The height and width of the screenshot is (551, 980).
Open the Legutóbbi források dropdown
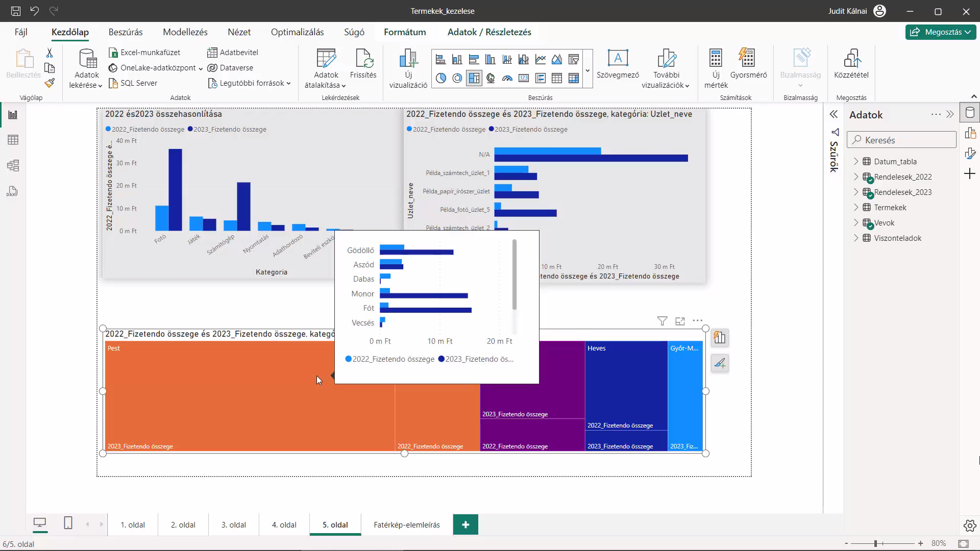tap(250, 83)
